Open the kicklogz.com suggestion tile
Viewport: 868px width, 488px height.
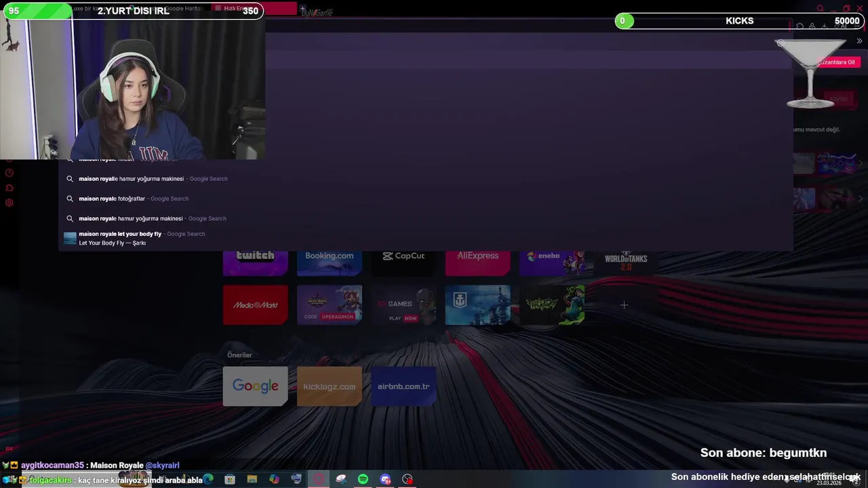click(x=329, y=386)
